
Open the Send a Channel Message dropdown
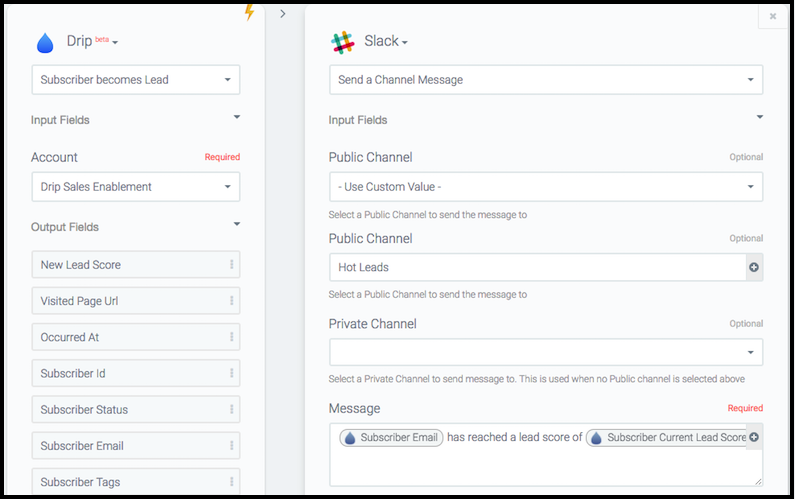[x=545, y=79]
